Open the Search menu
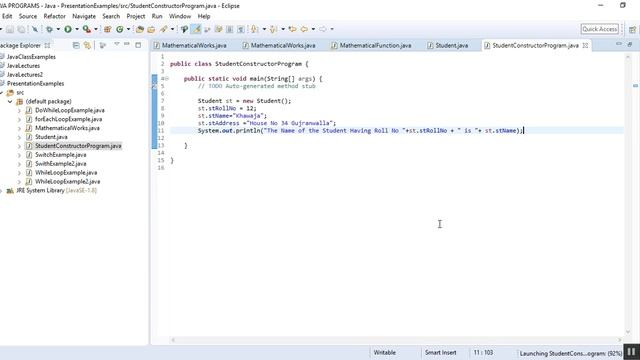Screen dimensions: 640x360 [111, 16]
